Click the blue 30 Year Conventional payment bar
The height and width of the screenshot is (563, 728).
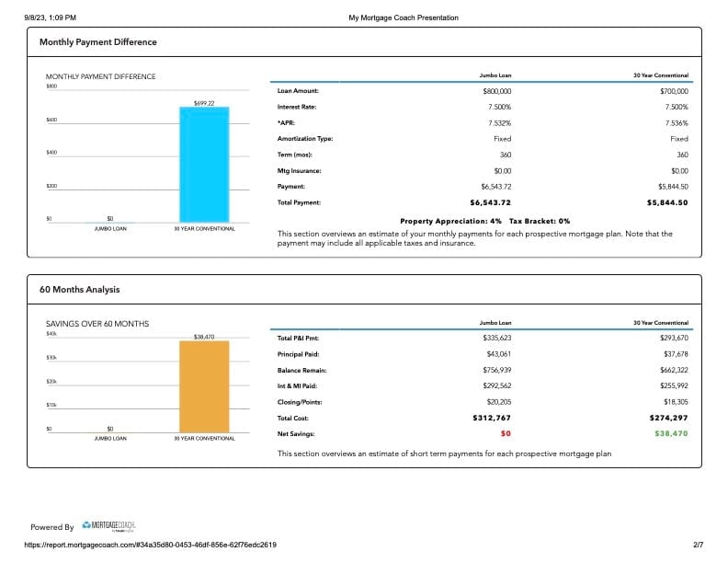click(x=204, y=165)
